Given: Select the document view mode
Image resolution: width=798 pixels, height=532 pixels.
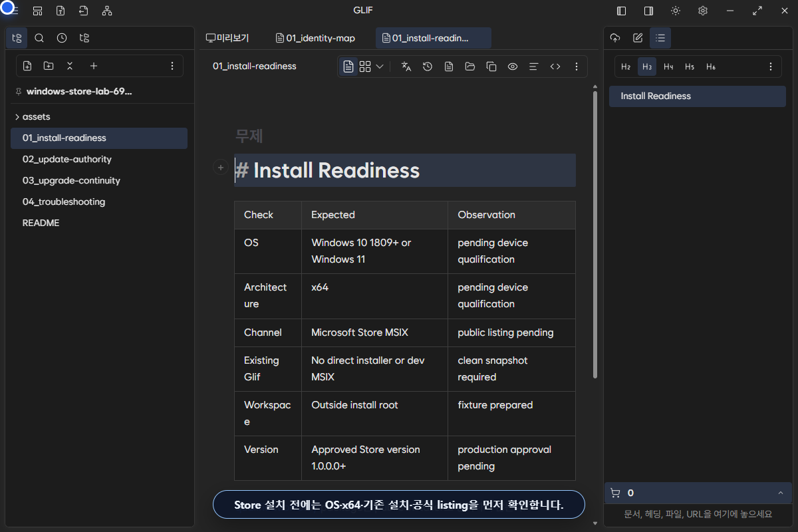Looking at the screenshot, I should pos(348,66).
